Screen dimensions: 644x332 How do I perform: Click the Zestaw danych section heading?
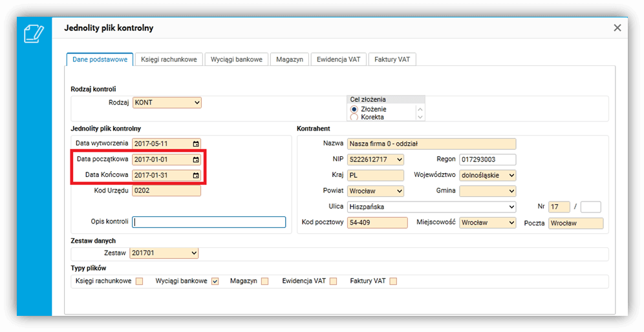pyautogui.click(x=93, y=240)
